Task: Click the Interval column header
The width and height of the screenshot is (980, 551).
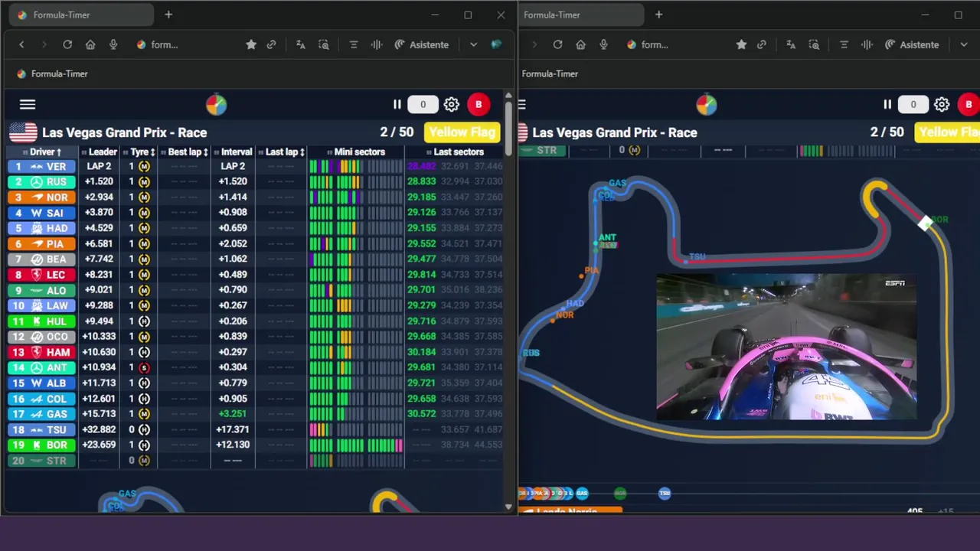Action: [x=233, y=152]
